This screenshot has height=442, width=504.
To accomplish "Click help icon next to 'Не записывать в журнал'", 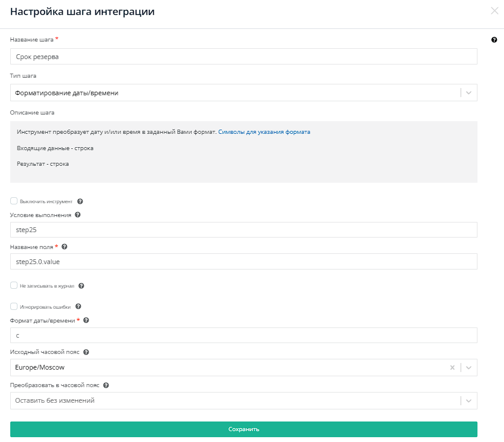I will 81,286.
